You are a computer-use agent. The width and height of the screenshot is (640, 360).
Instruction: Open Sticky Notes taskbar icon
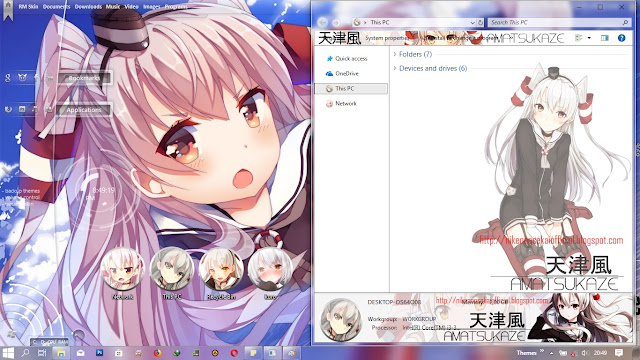(253, 353)
